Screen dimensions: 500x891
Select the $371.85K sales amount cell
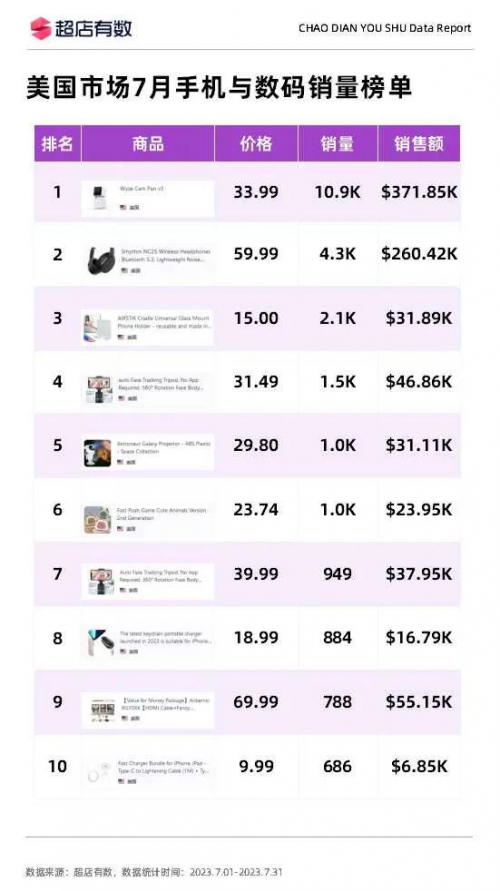pos(419,192)
